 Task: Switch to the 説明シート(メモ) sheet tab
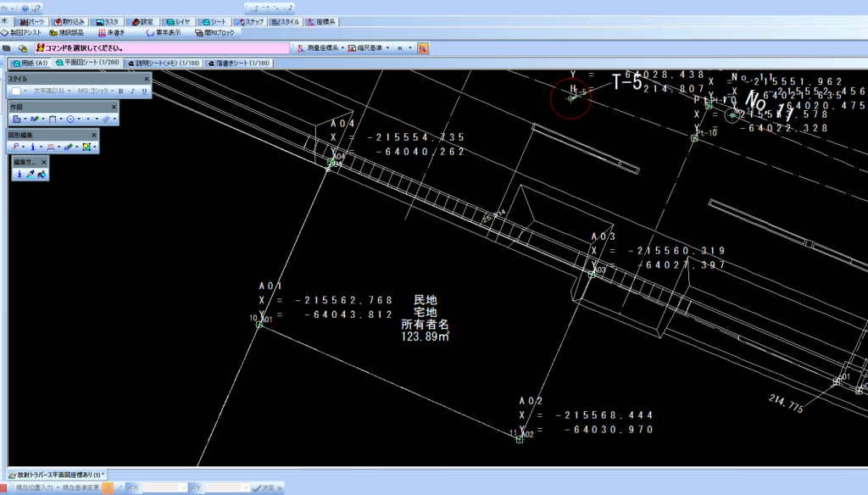[163, 63]
